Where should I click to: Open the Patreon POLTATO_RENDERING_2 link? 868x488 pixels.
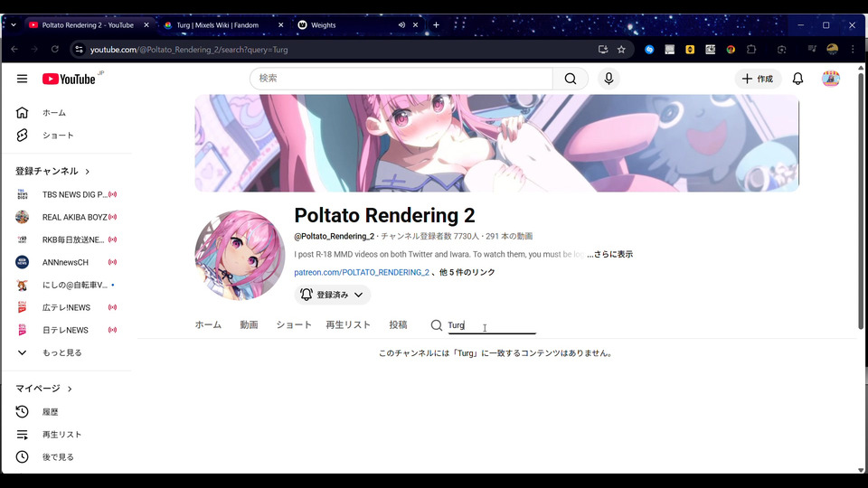[x=362, y=272]
